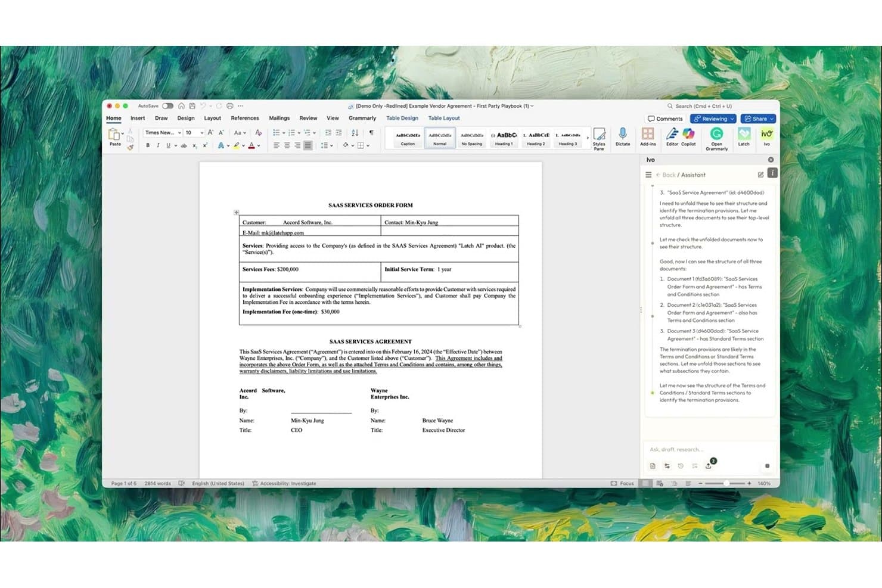Screen dimensions: 882x588
Task: Click the zoom slider handle
Action: coord(726,483)
